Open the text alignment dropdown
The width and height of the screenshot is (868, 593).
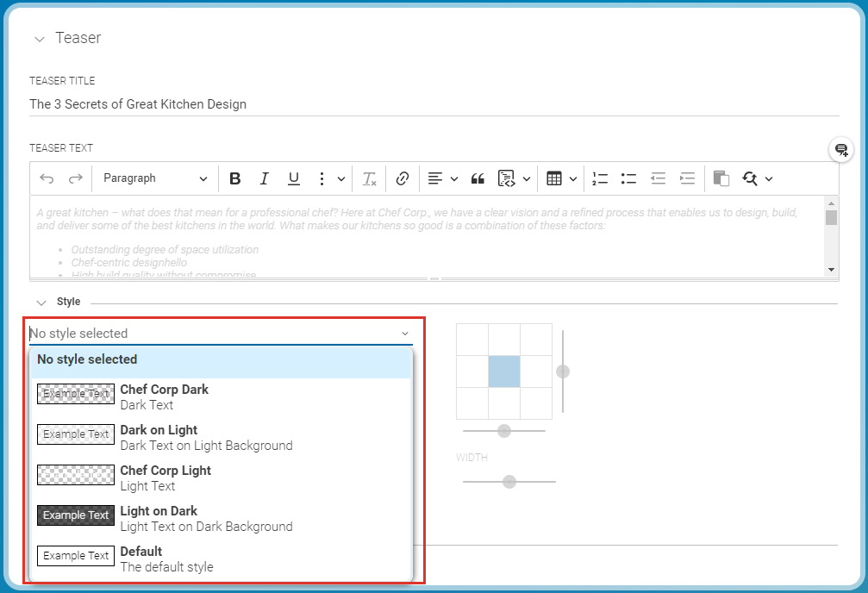[442, 178]
